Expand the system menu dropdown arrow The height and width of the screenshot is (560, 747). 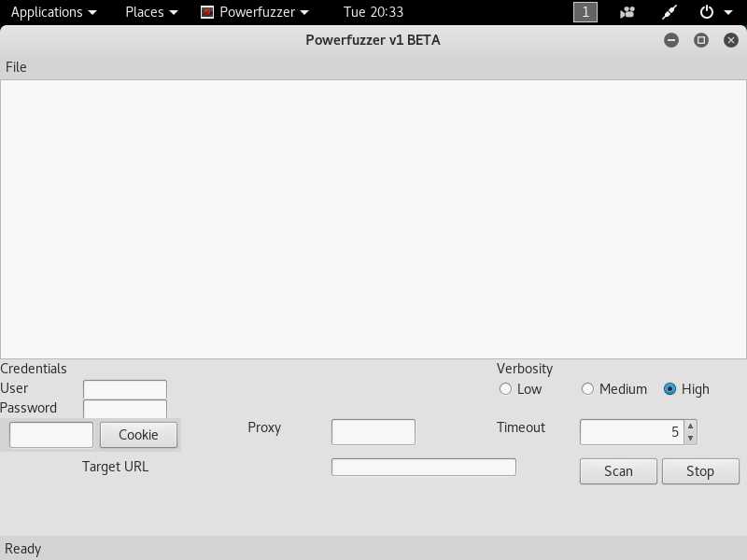click(x=728, y=12)
